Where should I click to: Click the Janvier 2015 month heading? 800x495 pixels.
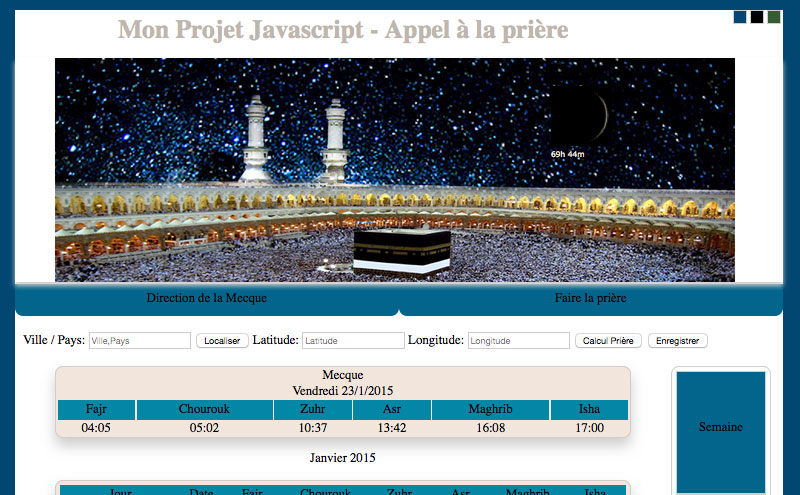click(x=342, y=458)
